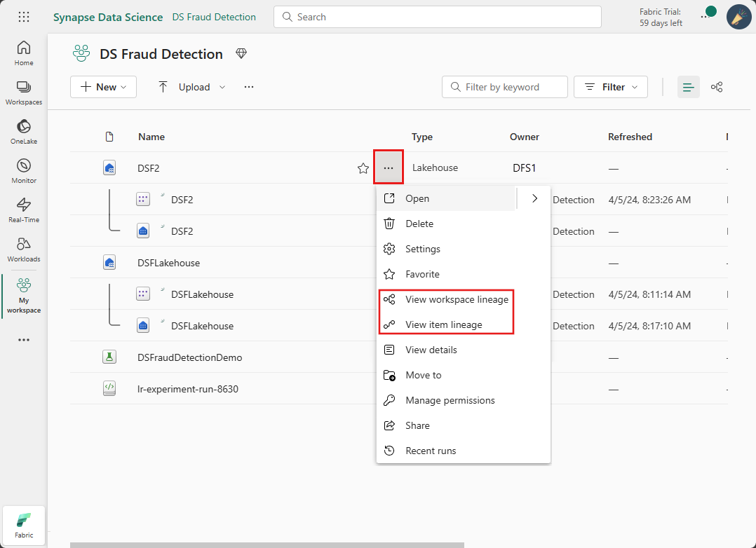Screen dimensions: 756x548
Task: Expand the Open submenu arrow
Action: [534, 198]
